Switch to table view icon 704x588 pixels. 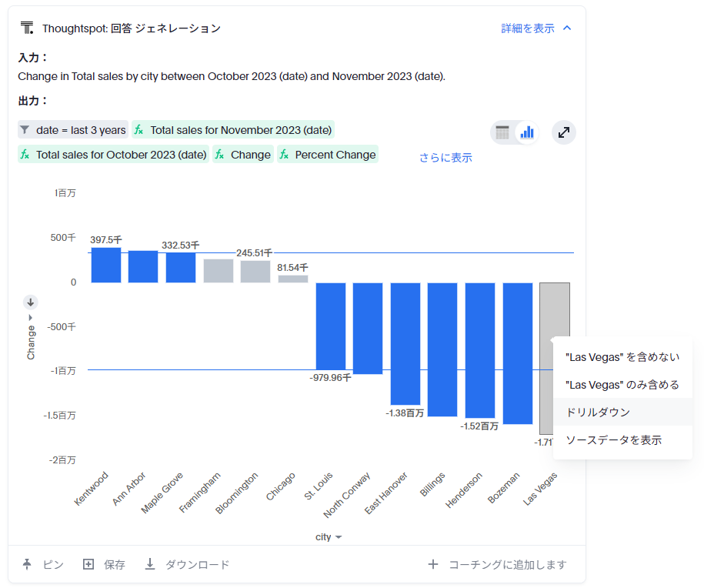click(x=502, y=132)
